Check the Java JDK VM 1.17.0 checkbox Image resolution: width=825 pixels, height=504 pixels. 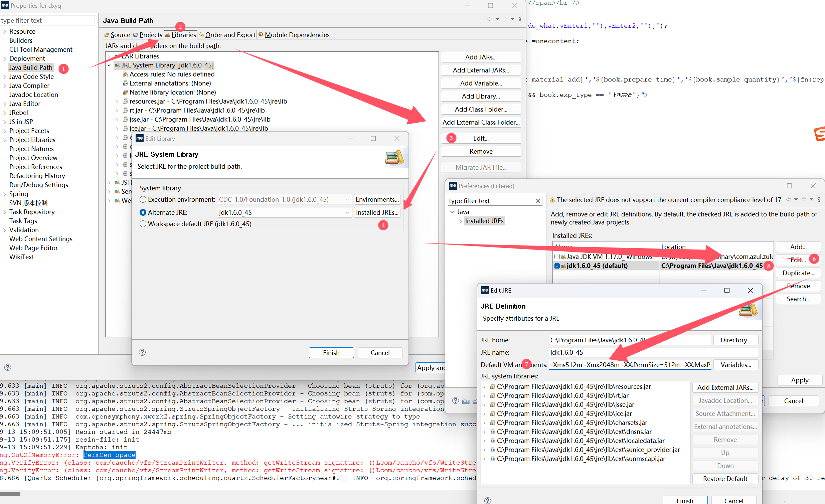[557, 257]
